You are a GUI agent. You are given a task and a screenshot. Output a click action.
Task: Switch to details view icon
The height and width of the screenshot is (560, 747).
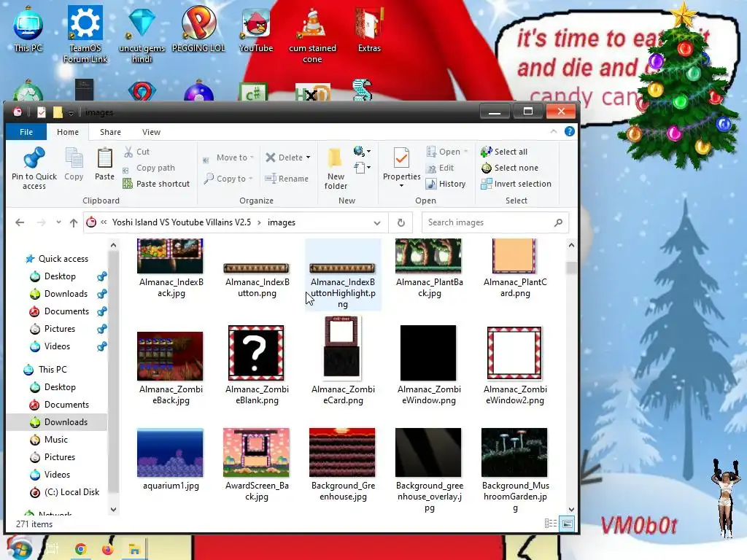point(551,524)
